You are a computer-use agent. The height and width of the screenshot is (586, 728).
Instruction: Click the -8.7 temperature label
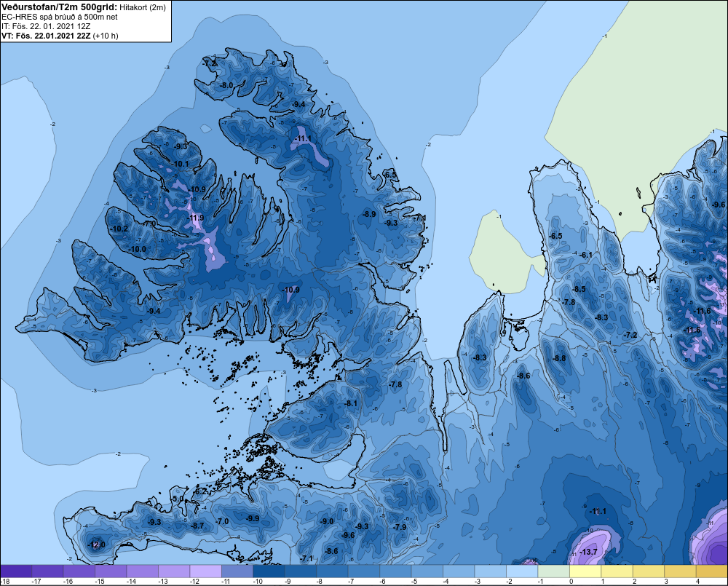point(197,526)
